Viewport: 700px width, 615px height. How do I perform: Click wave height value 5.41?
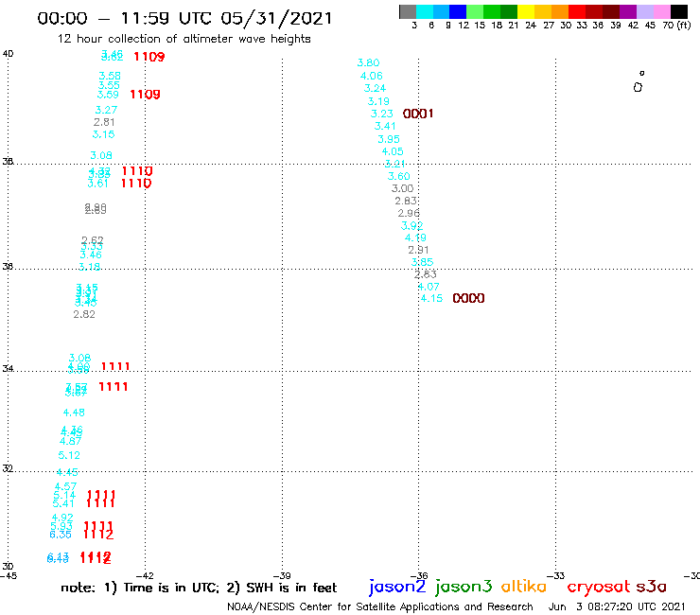63,503
